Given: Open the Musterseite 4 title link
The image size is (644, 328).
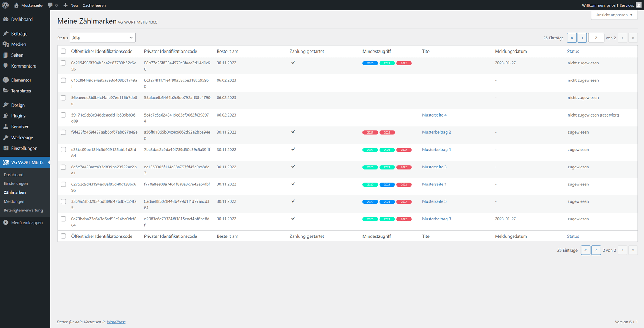Looking at the screenshot, I should click(x=434, y=115).
